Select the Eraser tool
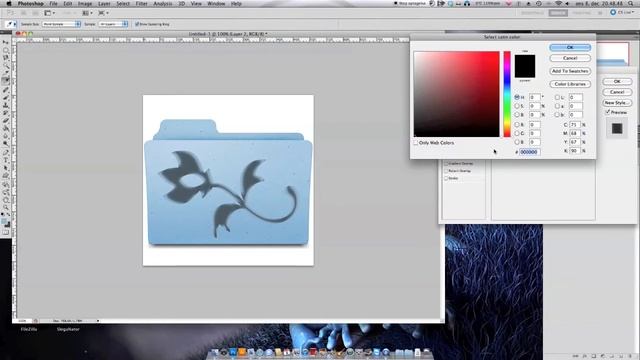The width and height of the screenshot is (640, 360). pyautogui.click(x=6, y=121)
